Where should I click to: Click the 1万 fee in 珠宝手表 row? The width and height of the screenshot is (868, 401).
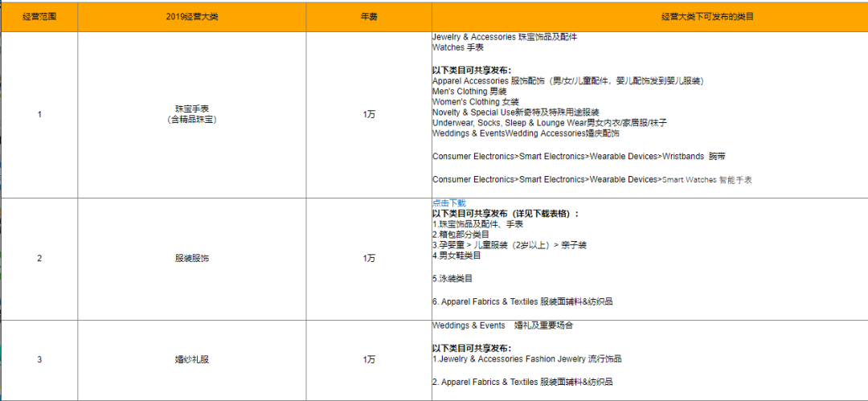coord(368,114)
